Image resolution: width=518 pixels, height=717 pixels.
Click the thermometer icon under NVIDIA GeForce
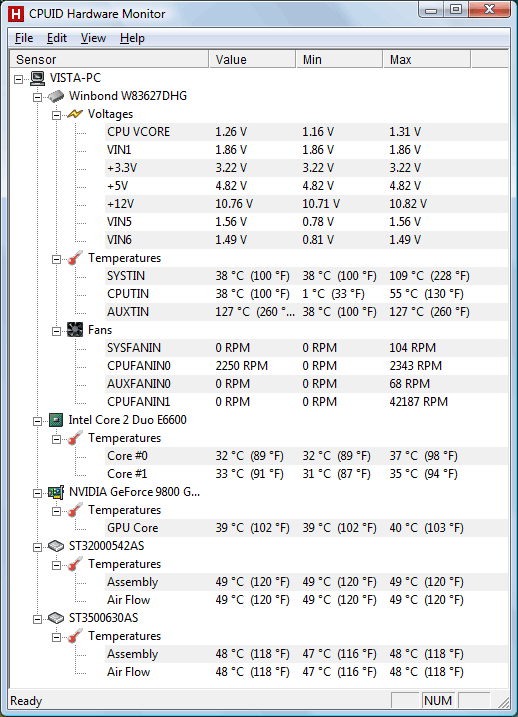(75, 510)
